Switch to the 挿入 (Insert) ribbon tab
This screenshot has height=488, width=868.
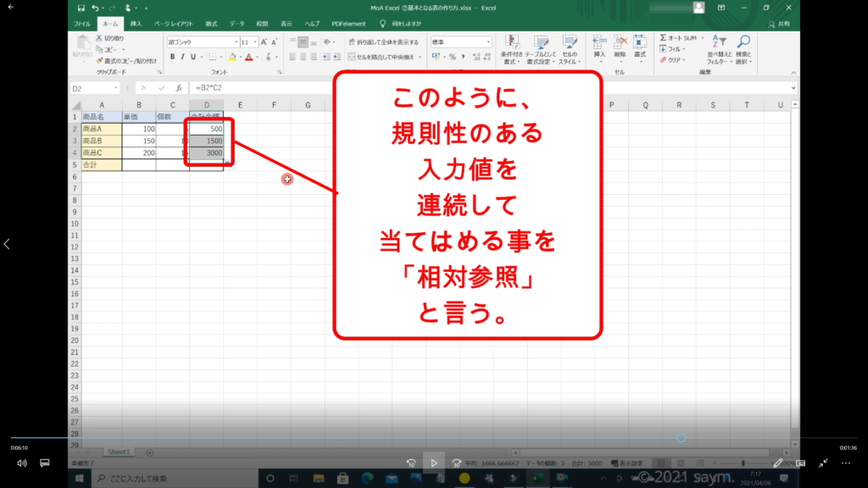(x=136, y=24)
